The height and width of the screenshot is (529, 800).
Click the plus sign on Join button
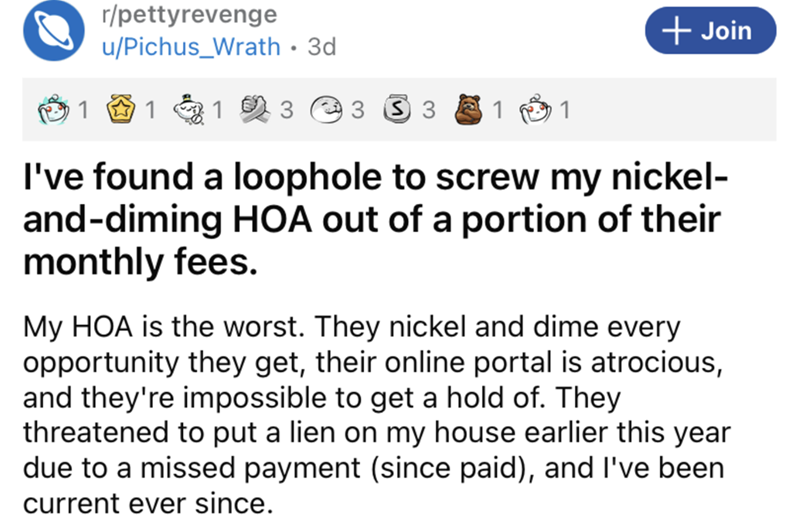[677, 31]
